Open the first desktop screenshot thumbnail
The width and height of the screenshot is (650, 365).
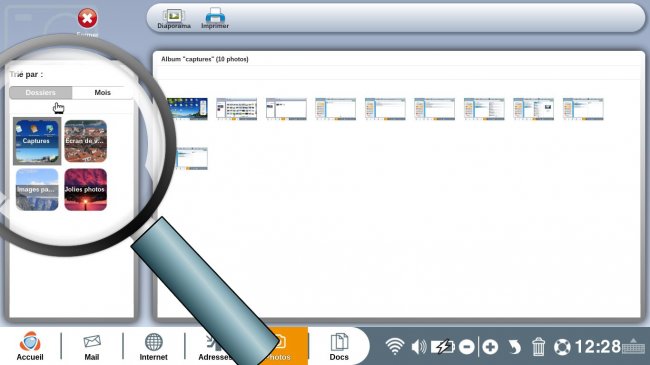[187, 109]
